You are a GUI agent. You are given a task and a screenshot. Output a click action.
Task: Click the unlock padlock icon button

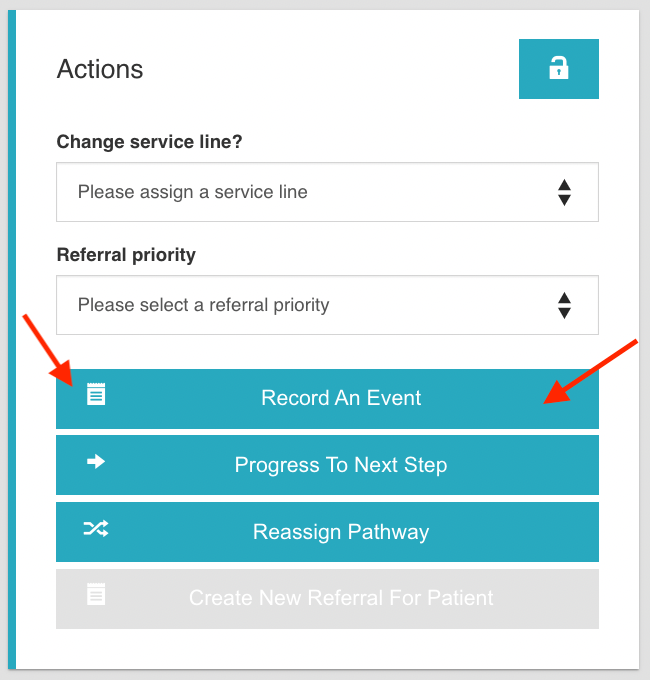coord(558,69)
